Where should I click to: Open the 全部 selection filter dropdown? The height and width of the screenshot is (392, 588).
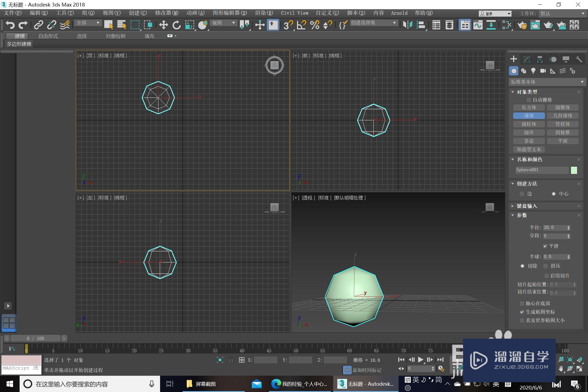click(88, 23)
